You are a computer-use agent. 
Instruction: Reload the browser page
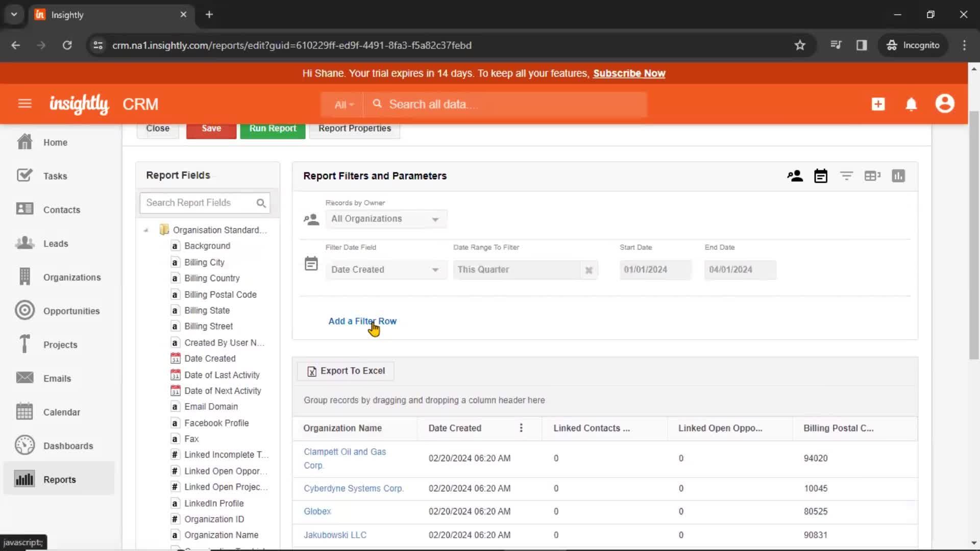pos(67,45)
